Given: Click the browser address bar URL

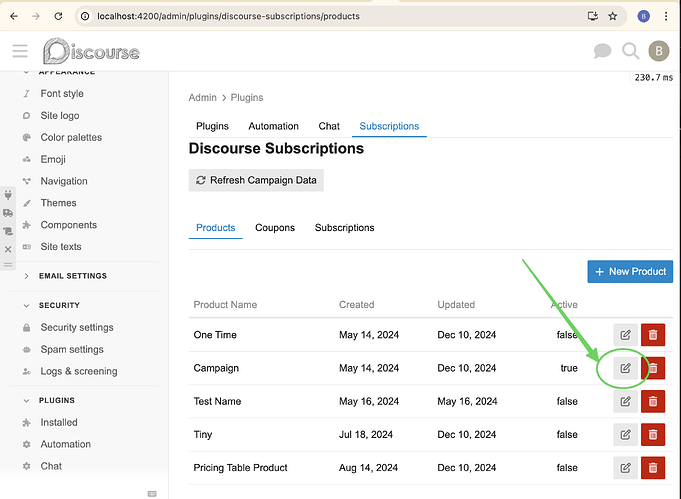Looking at the screenshot, I should click(228, 16).
